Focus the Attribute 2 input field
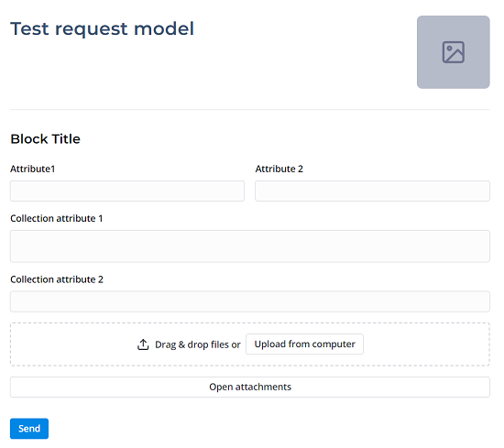Viewport: 504px width, 448px height. 373,191
